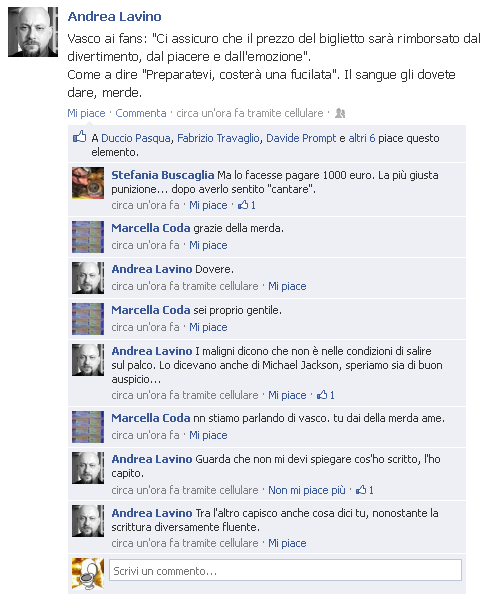Click the Andrea Lavino name in the post header
The image size is (500, 600).
coord(114,16)
